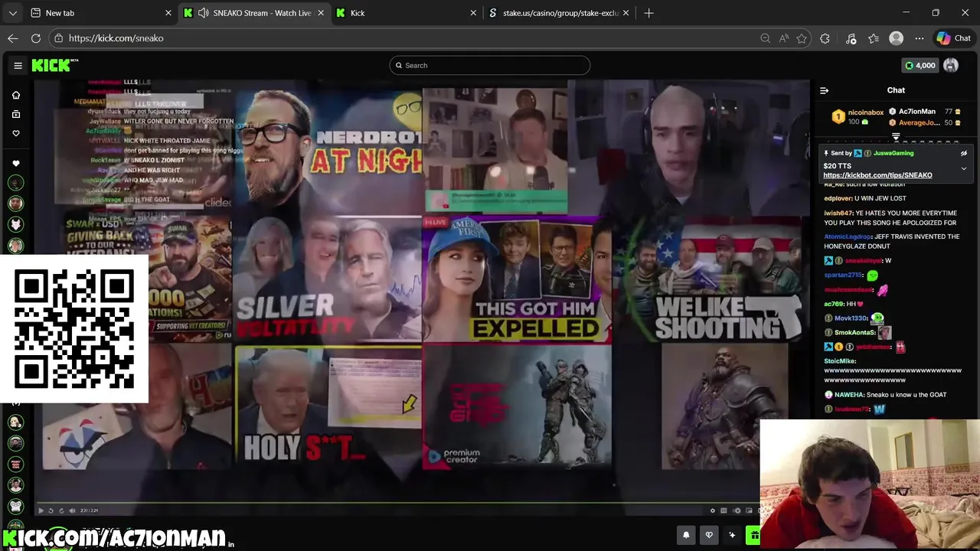Viewport: 980px width, 551px height.
Task: Open the kickbot.com/tips/SNEAKO link
Action: [x=877, y=175]
